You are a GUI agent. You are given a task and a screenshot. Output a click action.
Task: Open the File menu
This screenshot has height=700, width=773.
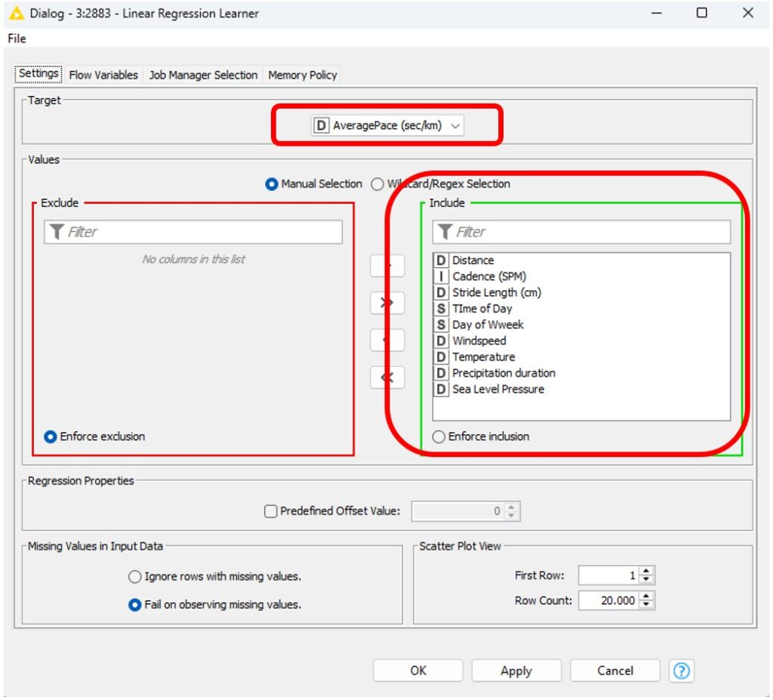click(17, 39)
